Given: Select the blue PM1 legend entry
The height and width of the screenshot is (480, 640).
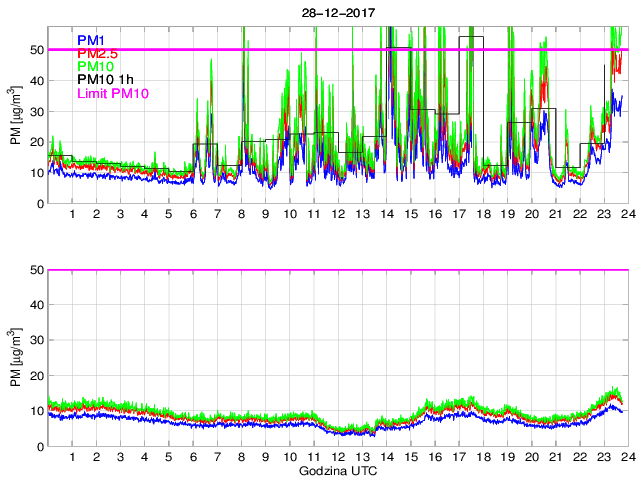Looking at the screenshot, I should point(92,39).
